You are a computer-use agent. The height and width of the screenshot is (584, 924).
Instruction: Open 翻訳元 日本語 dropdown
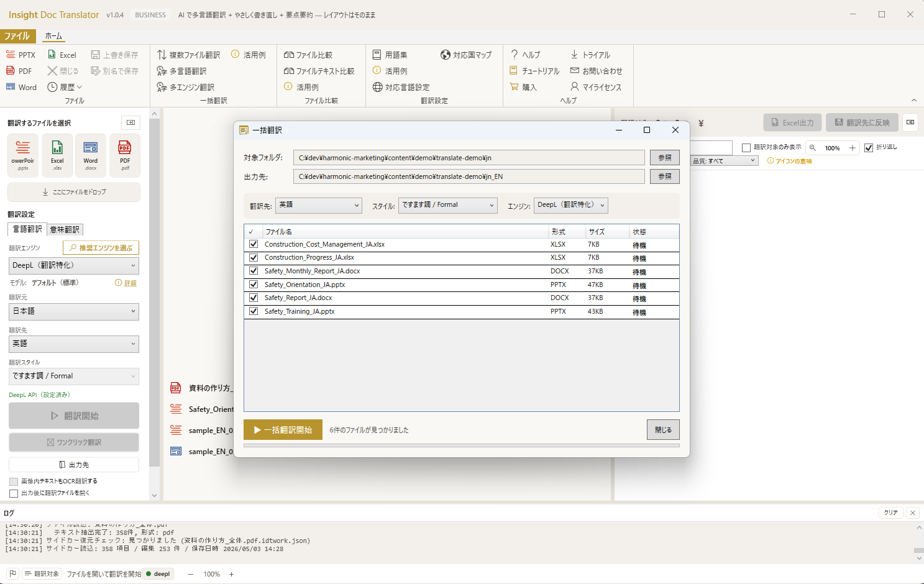pyautogui.click(x=74, y=311)
